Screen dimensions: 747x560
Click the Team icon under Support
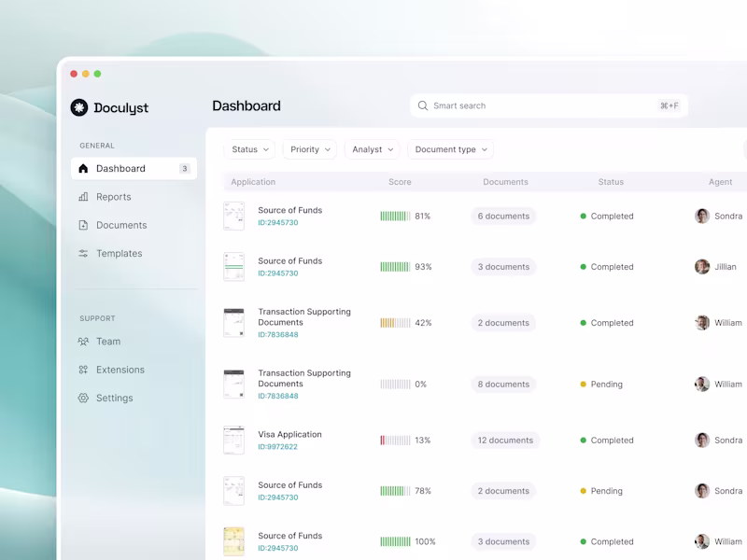(x=84, y=342)
